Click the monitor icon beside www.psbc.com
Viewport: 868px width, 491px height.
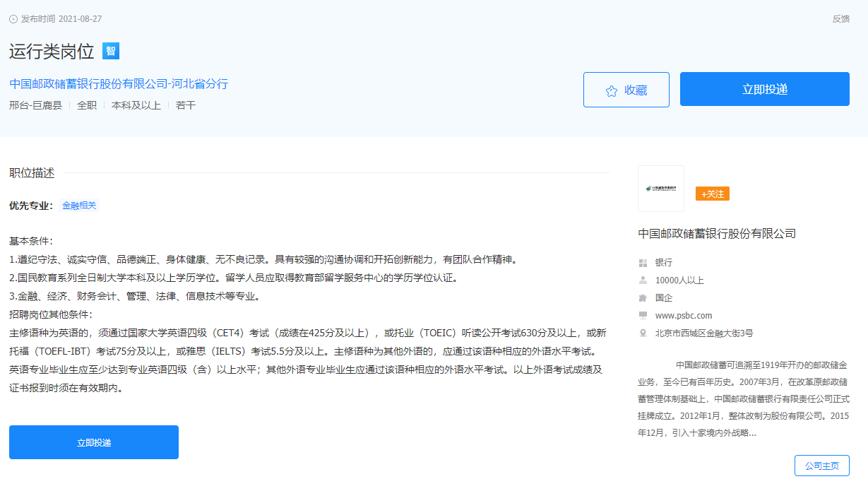pyautogui.click(x=643, y=316)
